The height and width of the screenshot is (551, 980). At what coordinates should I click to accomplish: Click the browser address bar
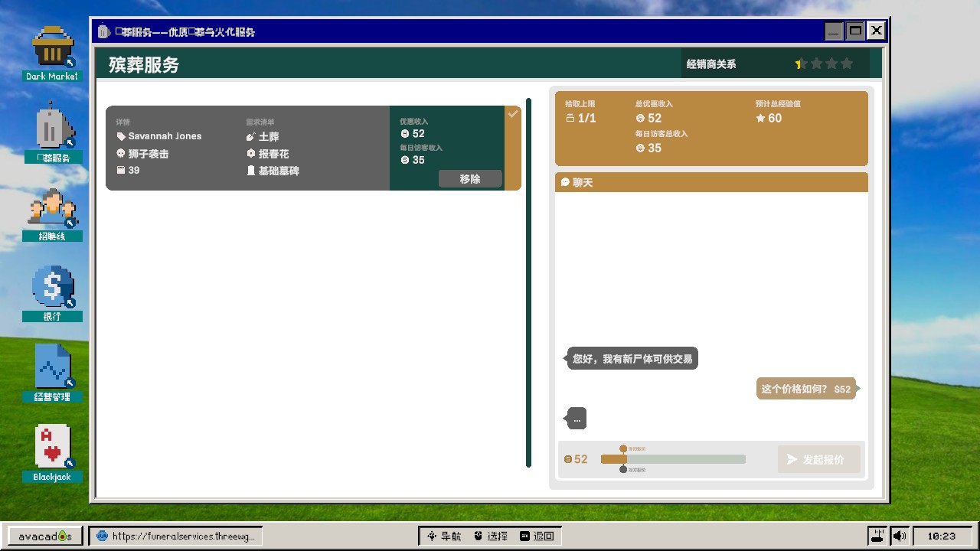(x=180, y=536)
